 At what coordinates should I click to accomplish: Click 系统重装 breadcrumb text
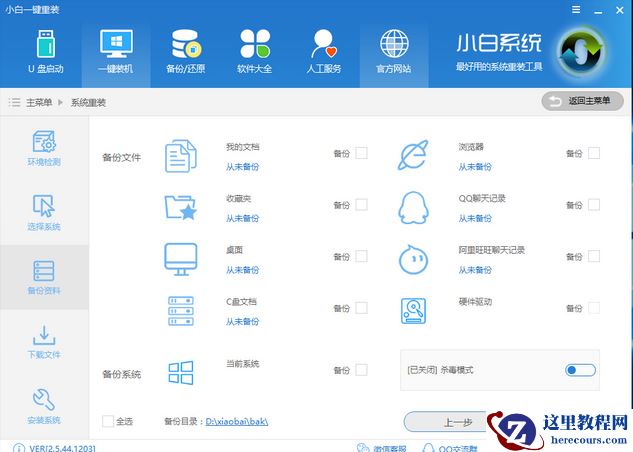[88, 103]
